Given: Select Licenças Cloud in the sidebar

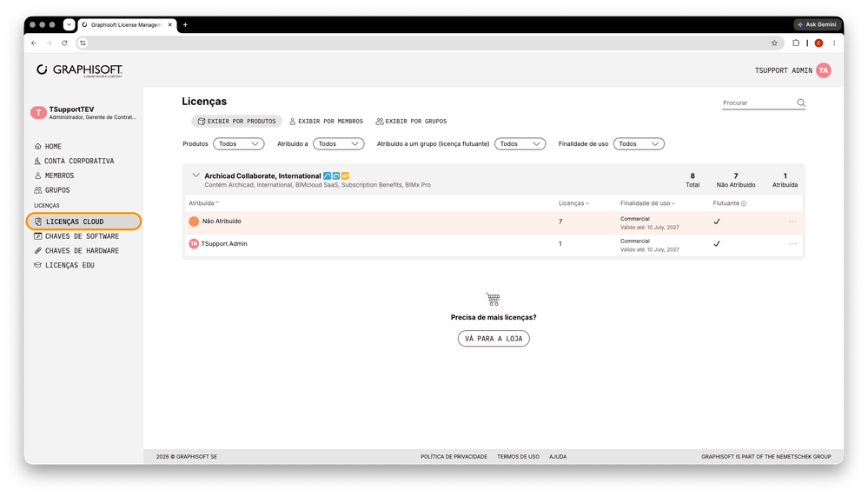Looking at the screenshot, I should [x=83, y=222].
